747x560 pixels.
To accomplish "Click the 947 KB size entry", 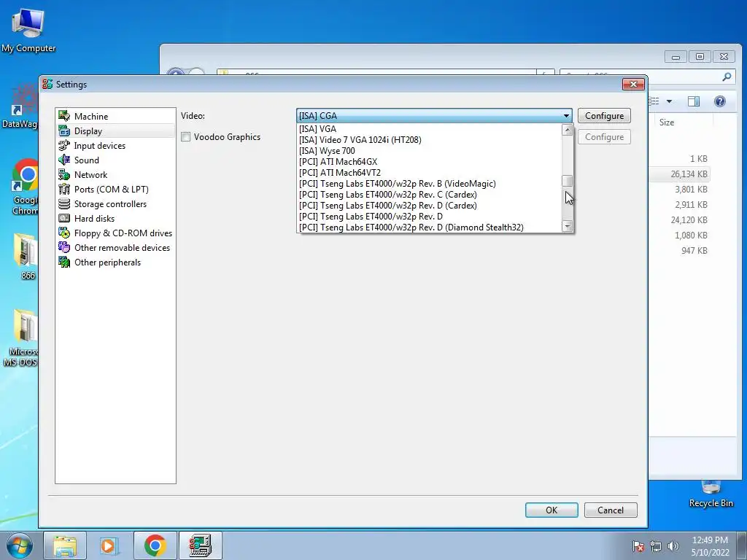I will coord(694,250).
